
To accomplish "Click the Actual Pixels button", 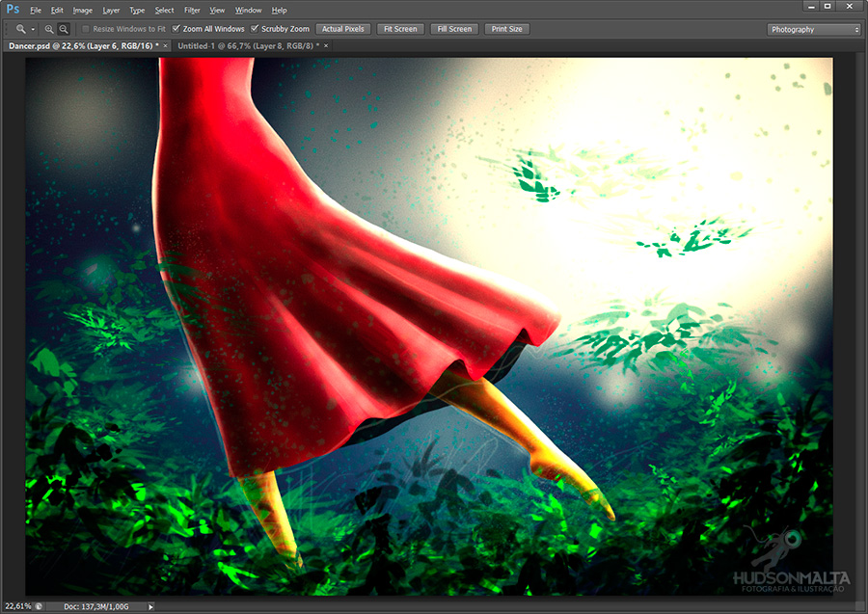I will point(343,29).
